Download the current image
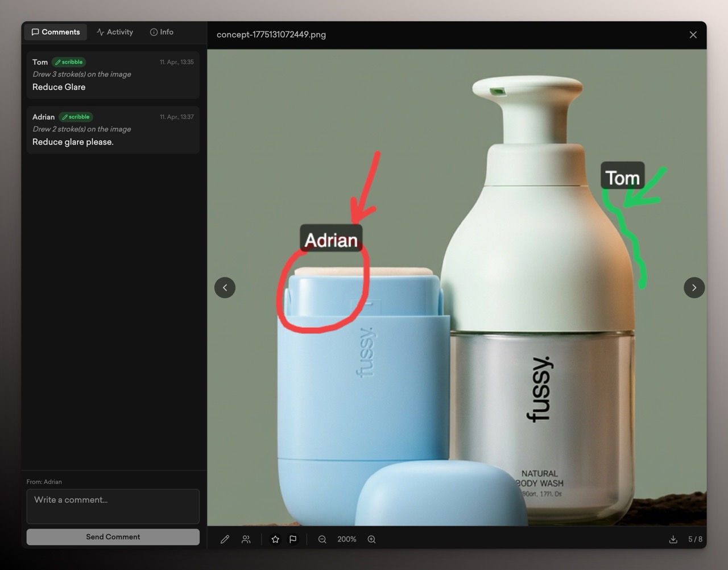Viewport: 728px width, 570px height. (673, 539)
